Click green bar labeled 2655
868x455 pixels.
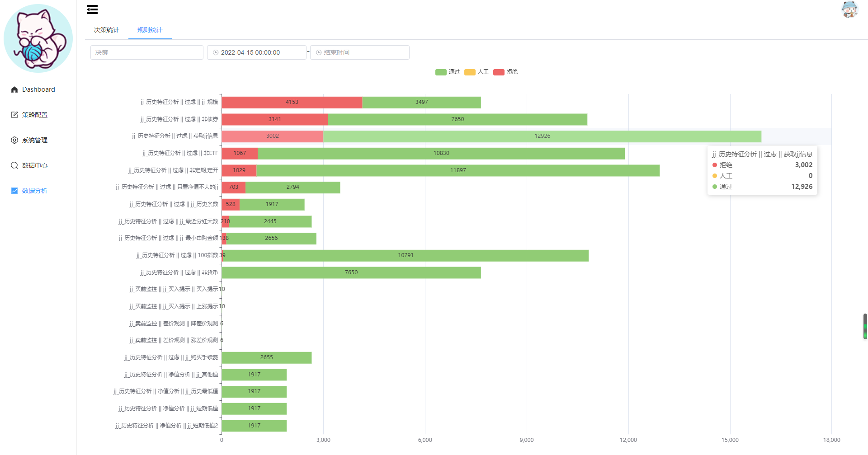pos(267,358)
